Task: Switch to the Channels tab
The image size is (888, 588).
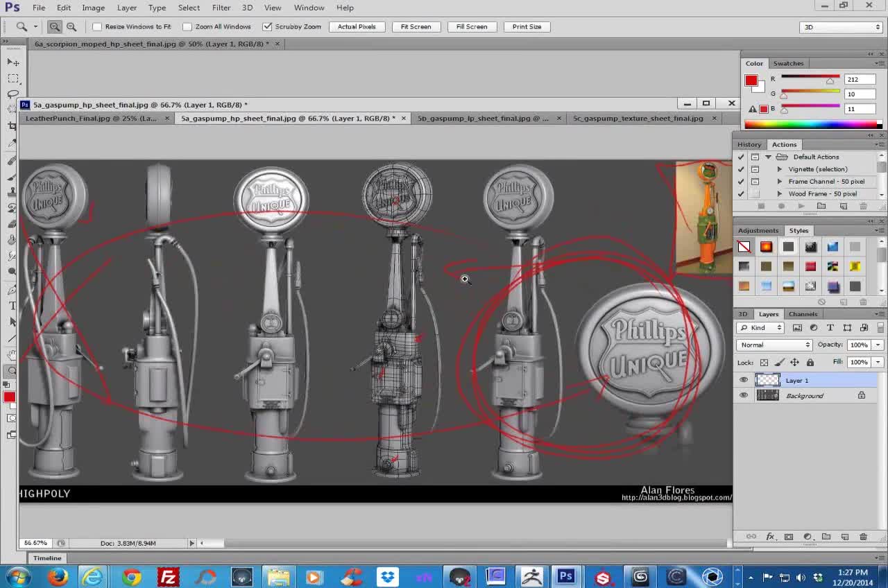Action: point(803,314)
